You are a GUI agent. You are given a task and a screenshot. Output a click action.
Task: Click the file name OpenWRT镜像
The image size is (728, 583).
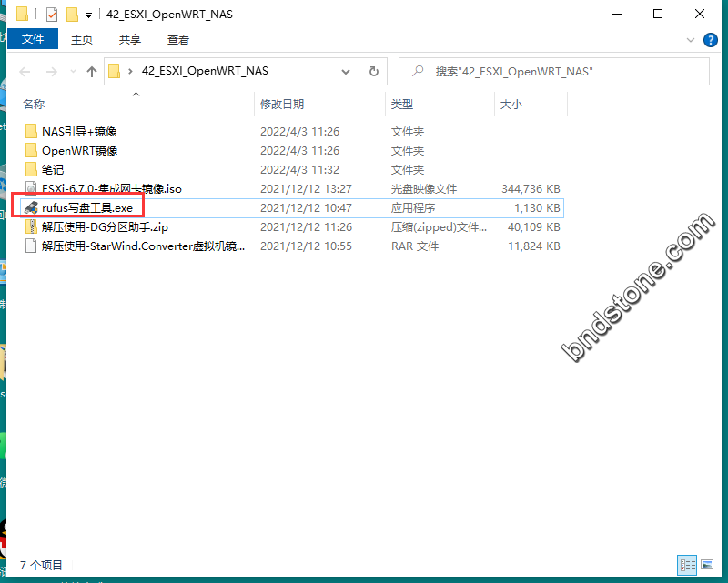79,150
